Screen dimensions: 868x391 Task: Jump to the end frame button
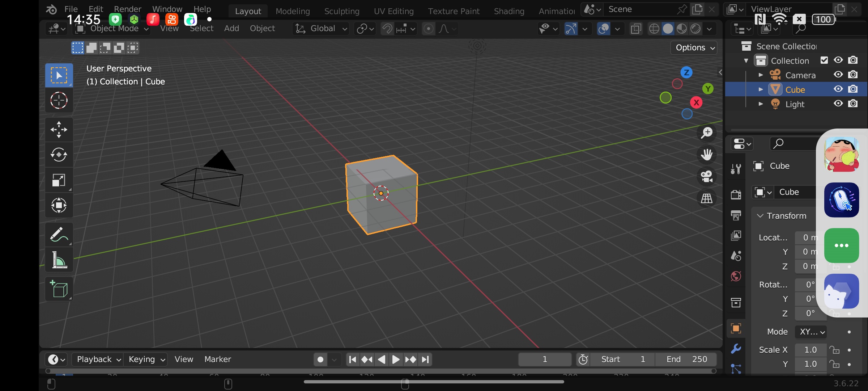click(425, 360)
